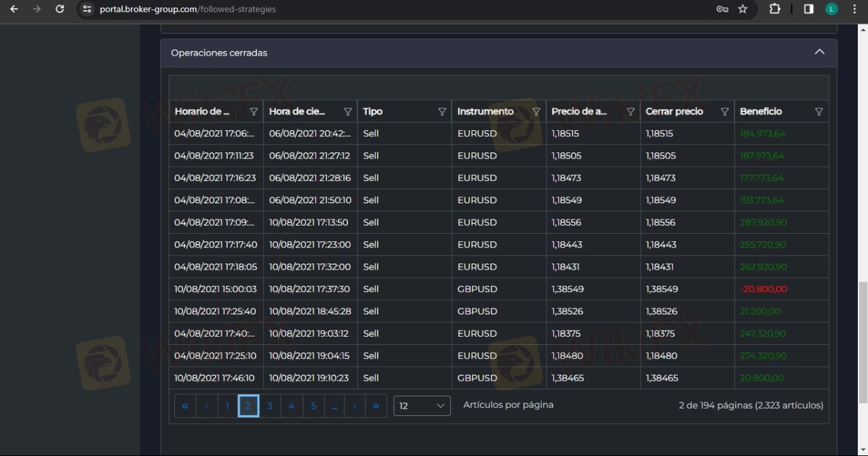
Task: Click the browser address bar URL
Action: tap(188, 9)
